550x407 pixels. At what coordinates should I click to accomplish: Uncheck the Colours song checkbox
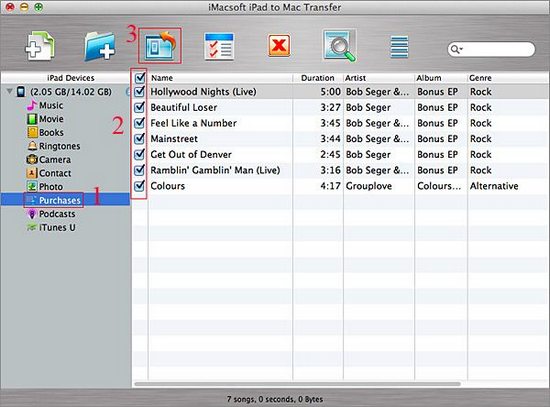[x=140, y=186]
